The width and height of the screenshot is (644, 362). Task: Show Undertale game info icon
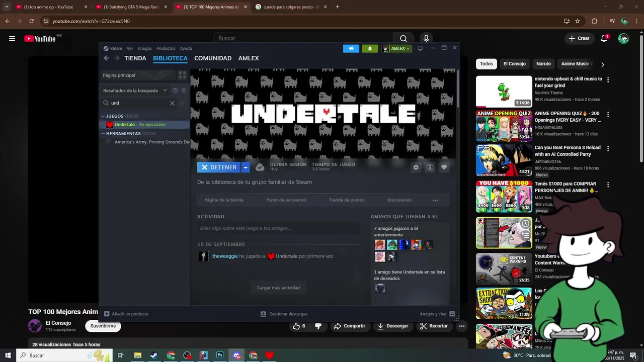(430, 167)
